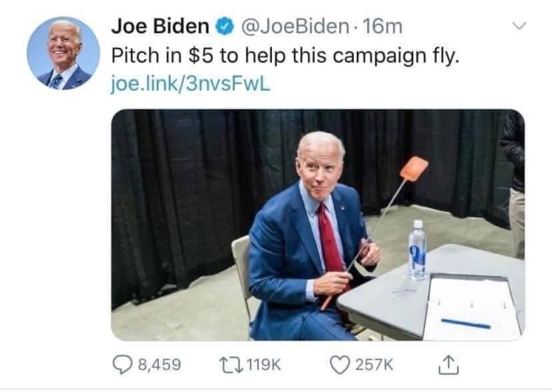Reply using the speech bubble icon
Image resolution: width=552 pixels, height=392 pixels.
[x=123, y=365]
